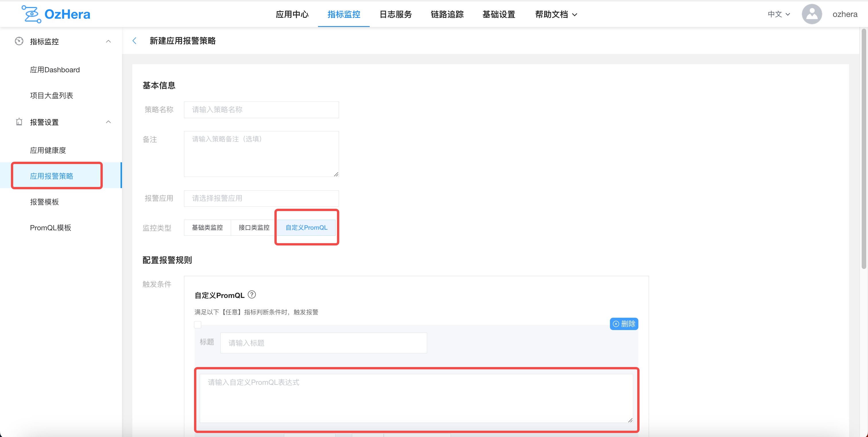Open 报警模板 in sidebar
Screen dimensions: 868x437
click(x=44, y=202)
